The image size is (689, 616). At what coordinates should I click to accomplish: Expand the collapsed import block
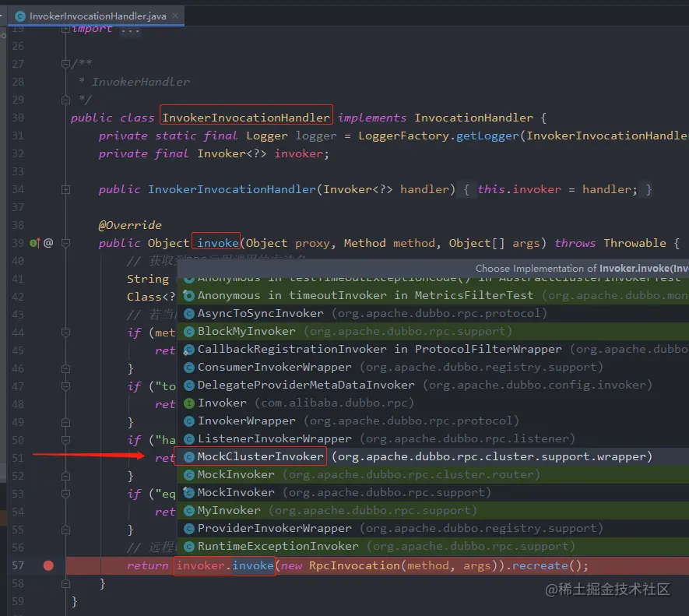point(66,29)
